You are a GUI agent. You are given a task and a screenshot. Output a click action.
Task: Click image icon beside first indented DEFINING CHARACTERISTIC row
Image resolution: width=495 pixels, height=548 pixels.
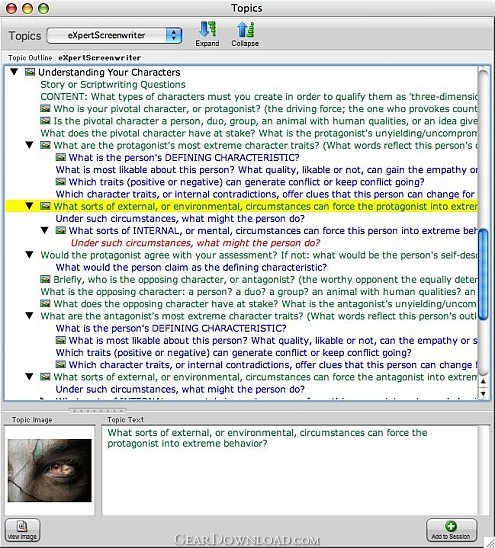click(x=61, y=157)
